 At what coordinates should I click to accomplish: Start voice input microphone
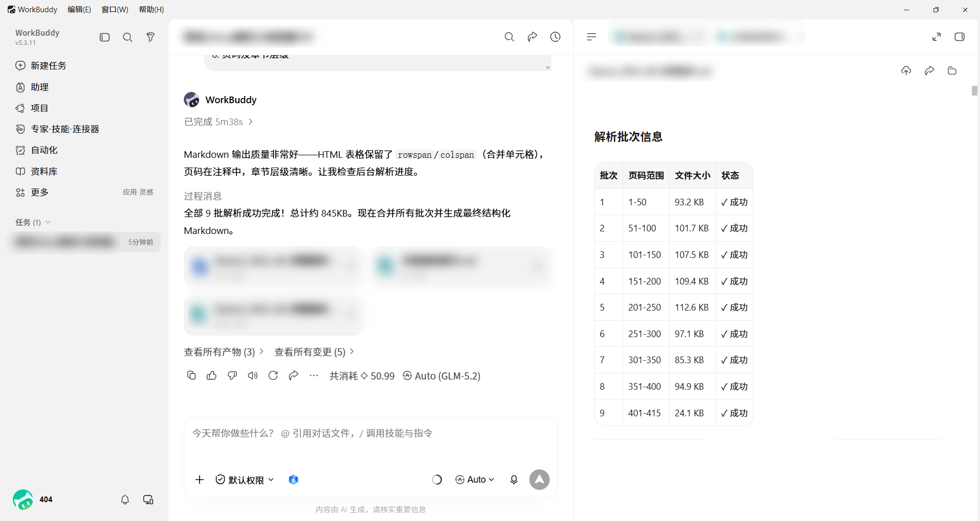tap(514, 480)
